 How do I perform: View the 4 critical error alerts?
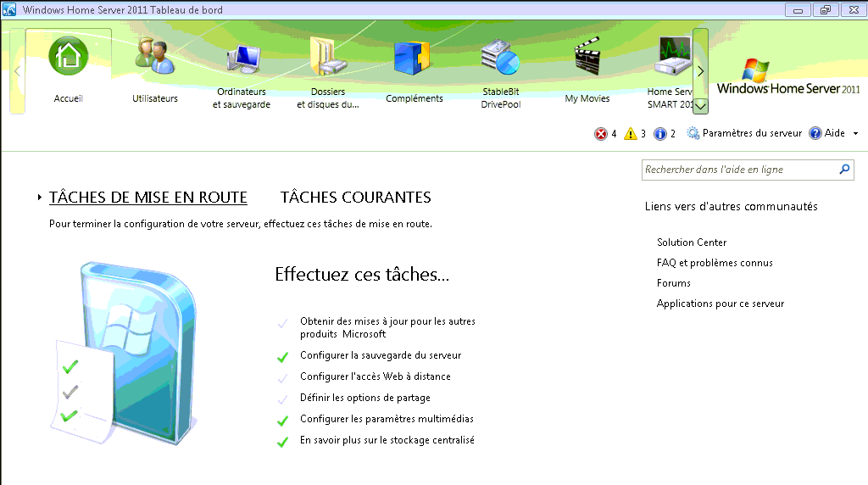tap(605, 133)
